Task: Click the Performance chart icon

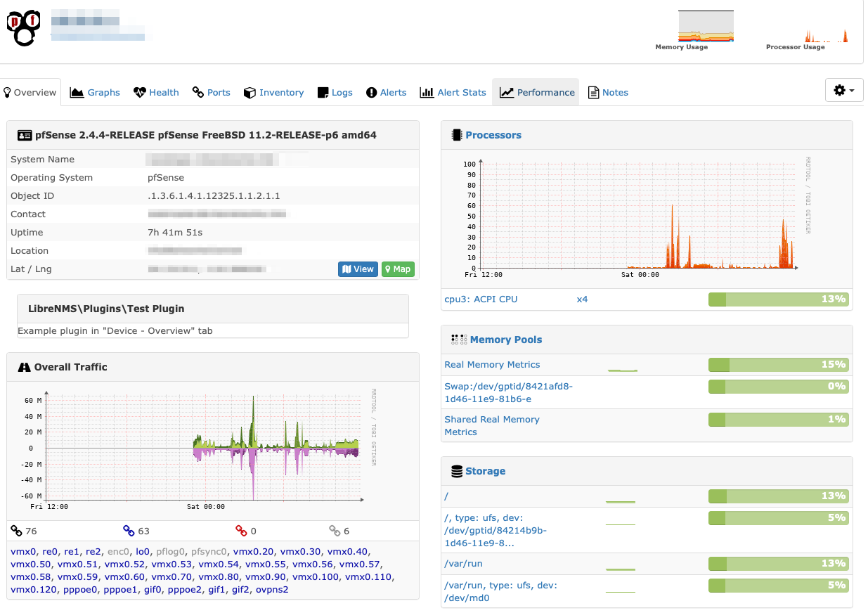Action: [506, 93]
